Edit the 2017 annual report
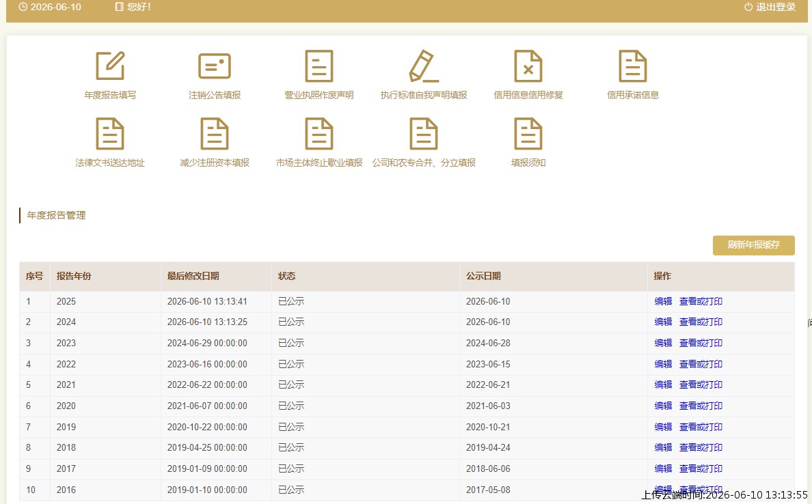The width and height of the screenshot is (812, 504). (663, 468)
